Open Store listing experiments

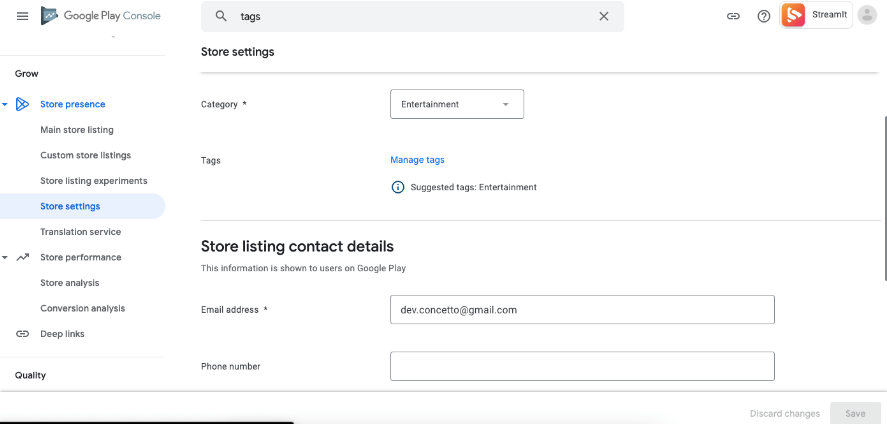[x=93, y=181]
